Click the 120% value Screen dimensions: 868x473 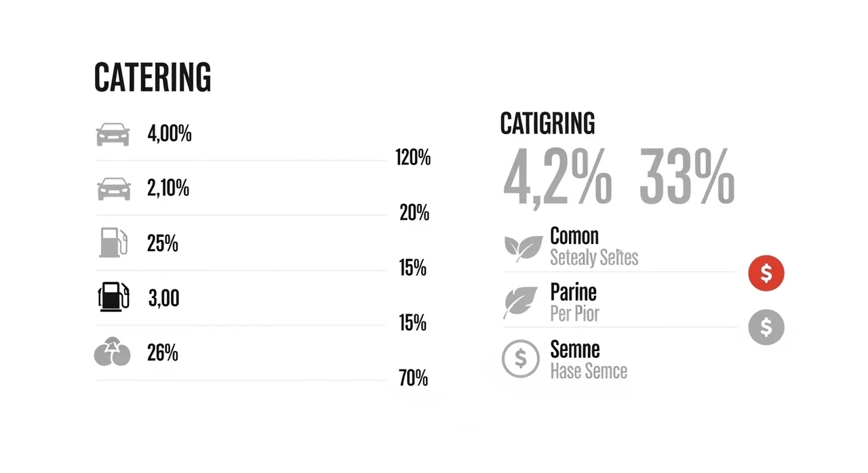point(413,159)
